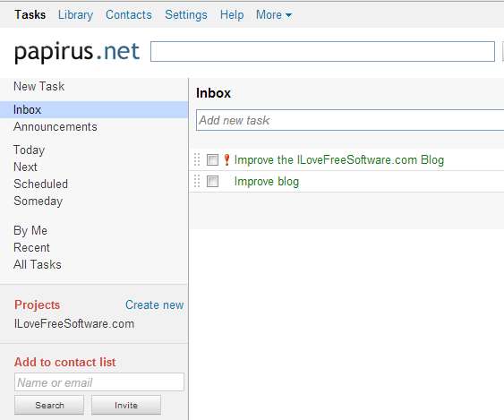Click drag handle of Improve blog task
504x420 pixels.
197,182
